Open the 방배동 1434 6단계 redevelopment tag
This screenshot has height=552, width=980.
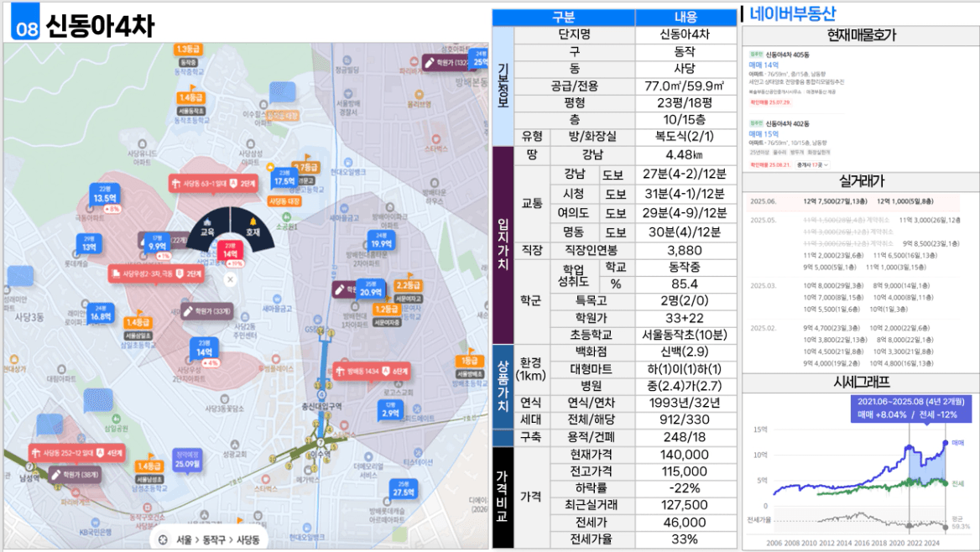tap(372, 372)
